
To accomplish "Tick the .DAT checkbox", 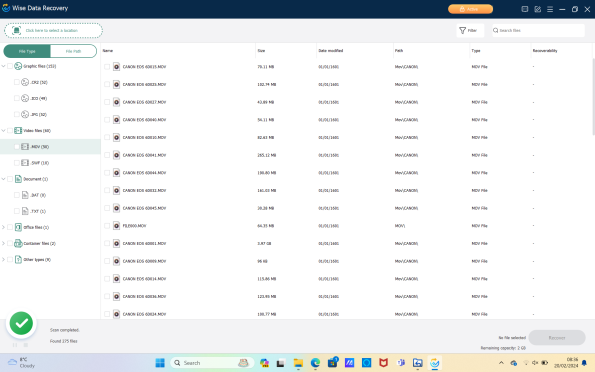I will point(17,195).
